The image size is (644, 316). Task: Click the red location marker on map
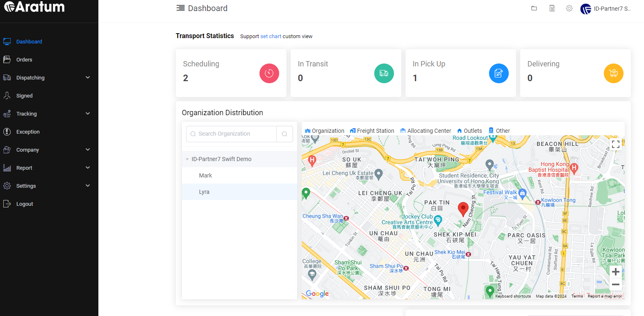click(x=463, y=209)
